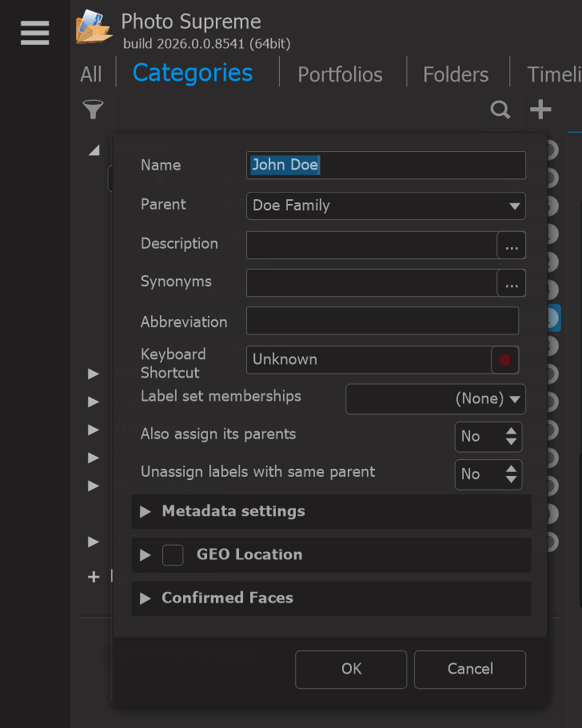Expand the GEO Location section
This screenshot has width=582, height=728.
(145, 555)
